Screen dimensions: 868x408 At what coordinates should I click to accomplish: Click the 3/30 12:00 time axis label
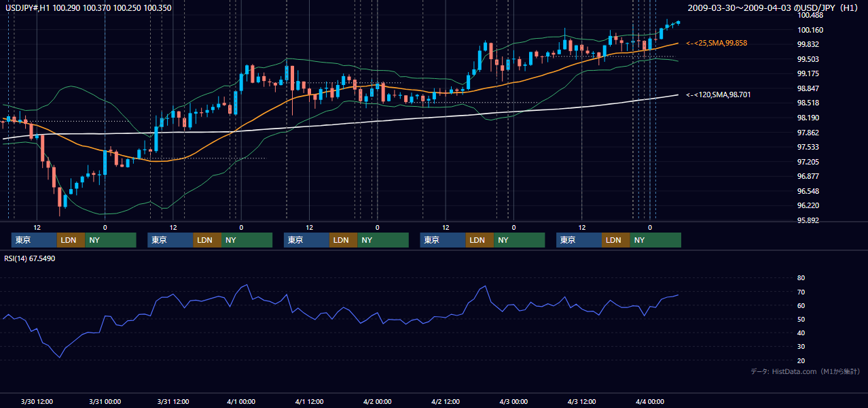tap(37, 401)
